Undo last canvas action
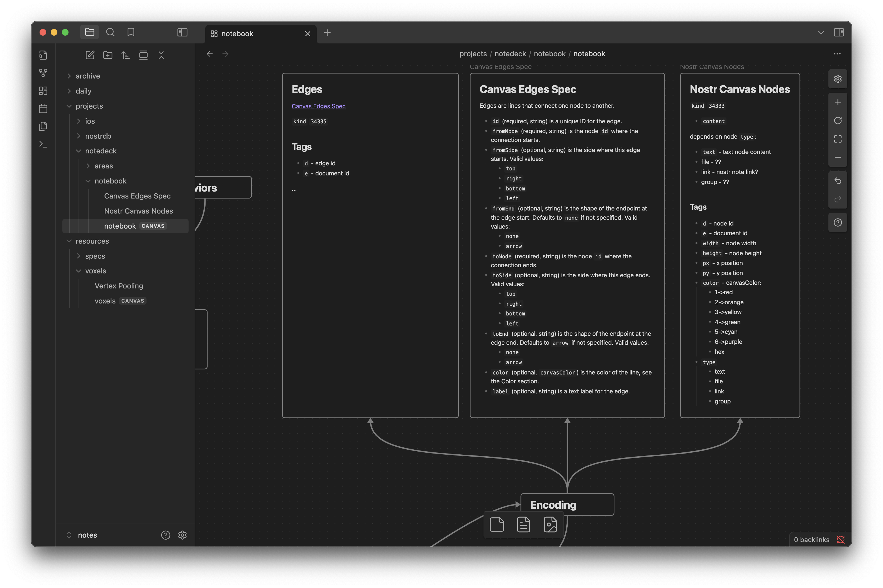This screenshot has height=588, width=883. coord(838,181)
